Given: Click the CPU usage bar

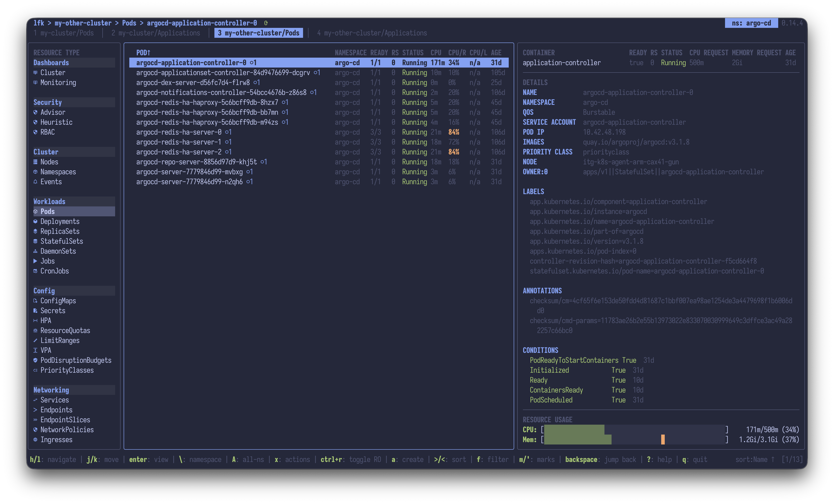Looking at the screenshot, I should (635, 430).
